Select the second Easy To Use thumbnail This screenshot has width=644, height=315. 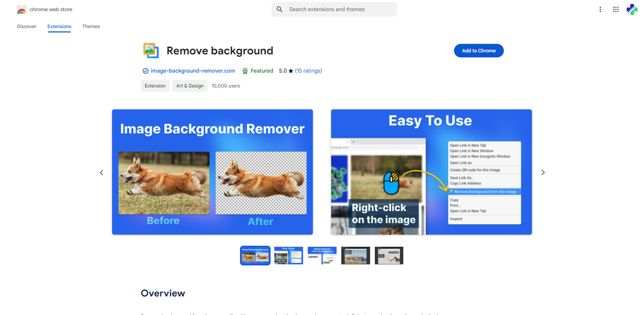click(289, 255)
